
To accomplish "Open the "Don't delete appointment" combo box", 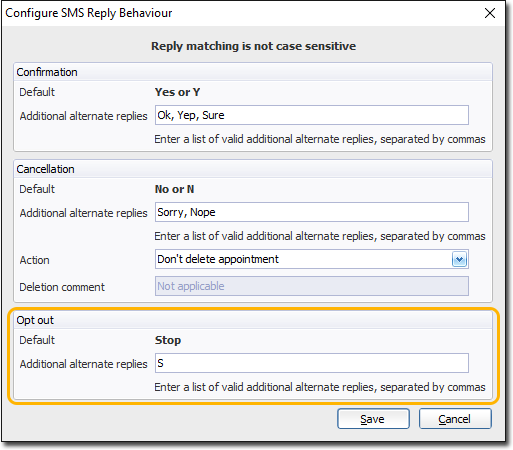I will pos(312,259).
